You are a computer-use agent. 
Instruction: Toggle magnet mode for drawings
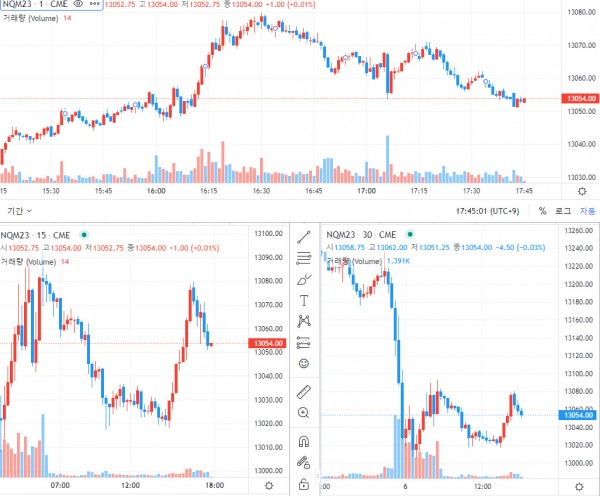pyautogui.click(x=304, y=441)
